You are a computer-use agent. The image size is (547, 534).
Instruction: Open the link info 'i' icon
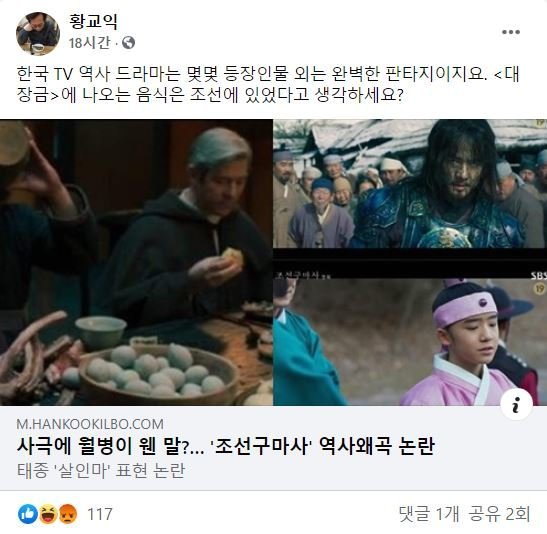point(516,405)
